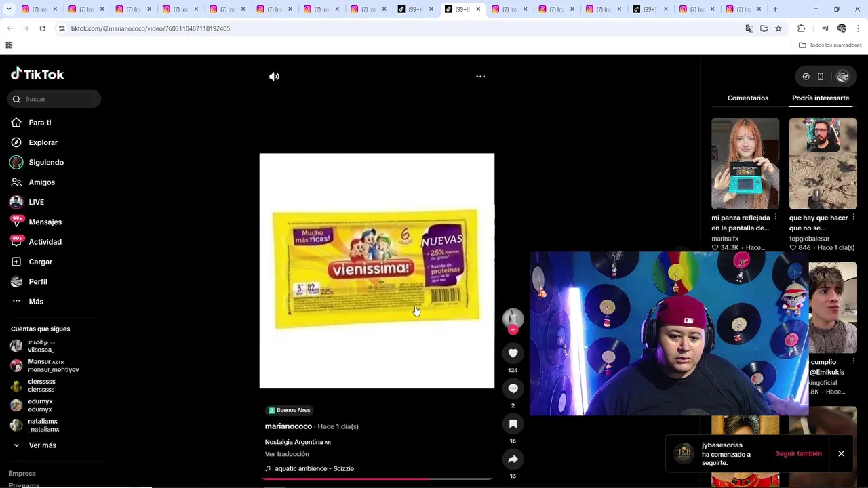Open Buenos Aires location tag
Screen dimensions: 868x488
[x=289, y=410]
